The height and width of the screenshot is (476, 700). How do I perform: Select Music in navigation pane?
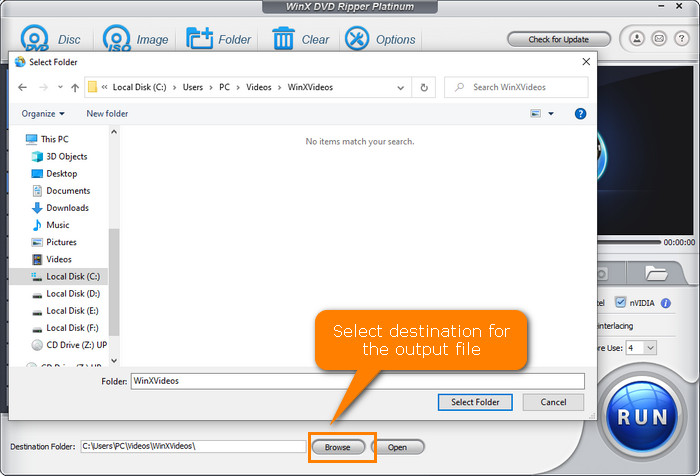pyautogui.click(x=50, y=225)
